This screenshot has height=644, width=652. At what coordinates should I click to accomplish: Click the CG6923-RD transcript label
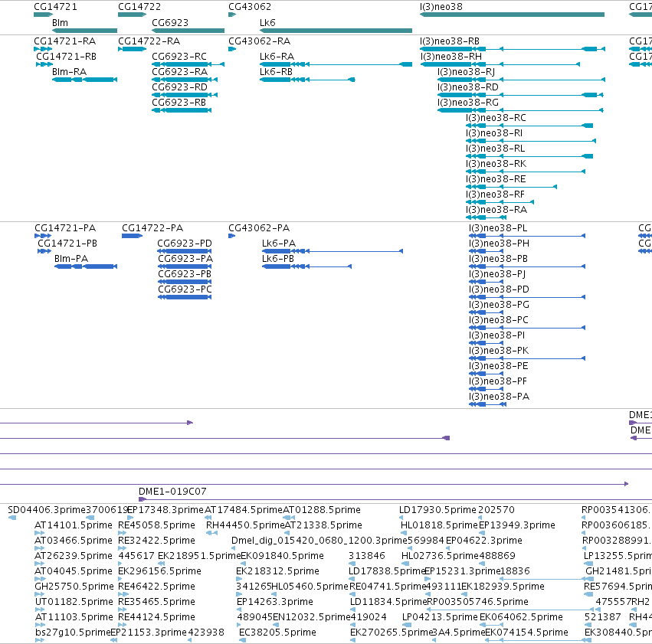pyautogui.click(x=179, y=87)
